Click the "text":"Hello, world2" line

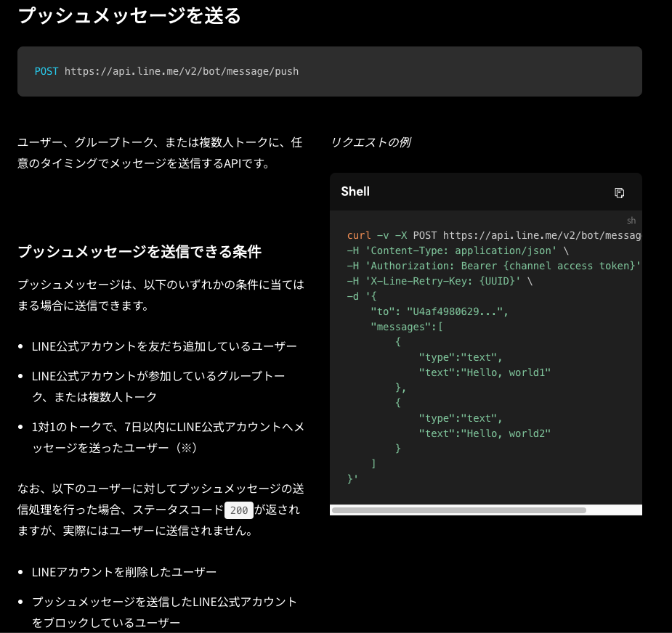pos(485,433)
